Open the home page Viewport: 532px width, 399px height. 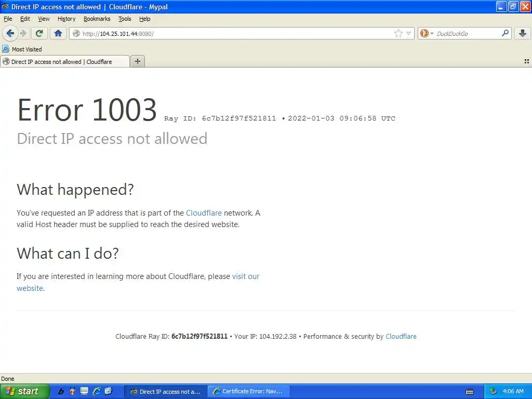[x=58, y=33]
